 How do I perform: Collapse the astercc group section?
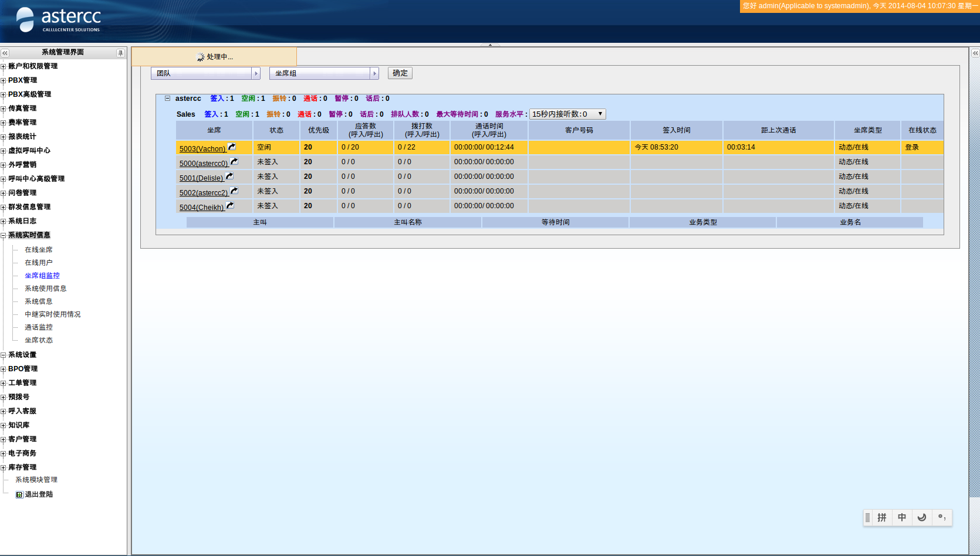167,99
